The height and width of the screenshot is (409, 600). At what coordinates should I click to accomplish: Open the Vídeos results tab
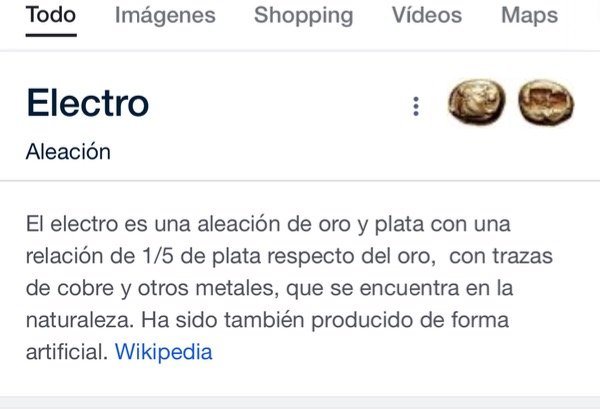tap(427, 15)
